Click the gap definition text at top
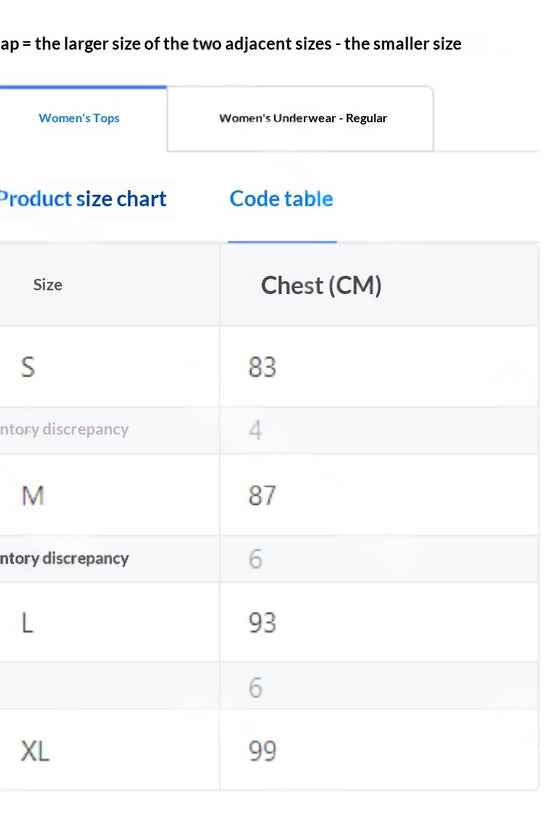 point(231,44)
